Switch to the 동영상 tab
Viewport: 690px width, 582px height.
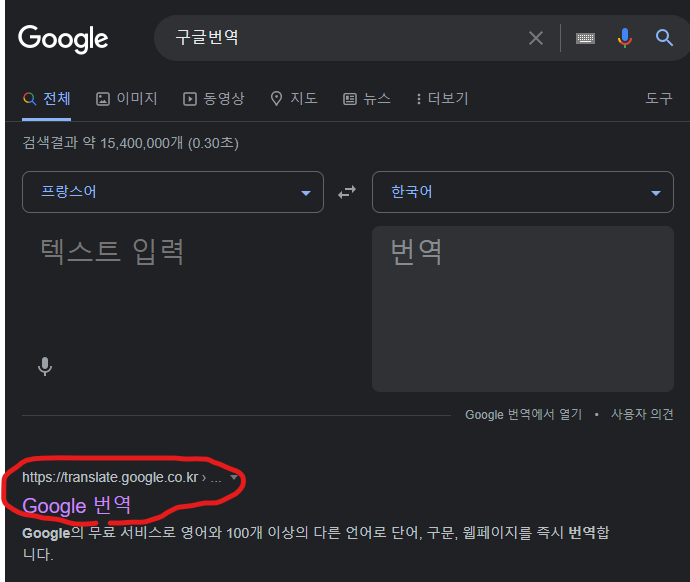pos(213,99)
